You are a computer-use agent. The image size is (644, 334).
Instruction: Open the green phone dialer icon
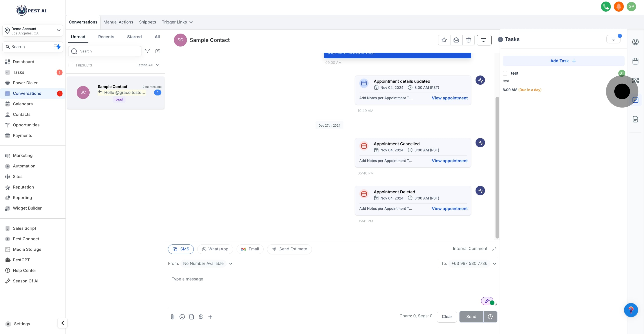coord(606,7)
